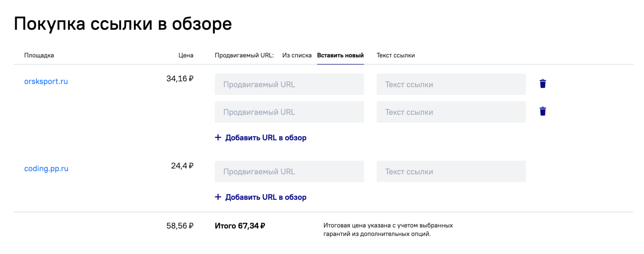The height and width of the screenshot is (254, 644).
Task: Focus second "Текст ссылки" field for orsksport.ru
Action: tap(451, 112)
